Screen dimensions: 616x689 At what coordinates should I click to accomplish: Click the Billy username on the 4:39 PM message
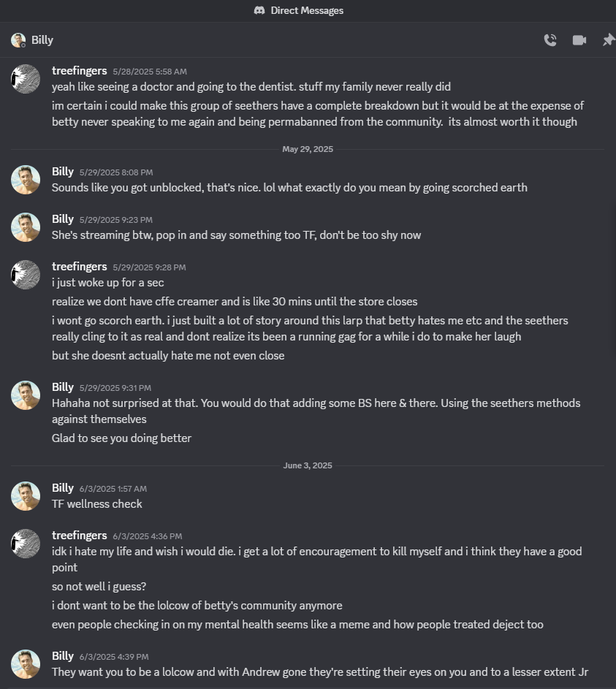tap(63, 656)
